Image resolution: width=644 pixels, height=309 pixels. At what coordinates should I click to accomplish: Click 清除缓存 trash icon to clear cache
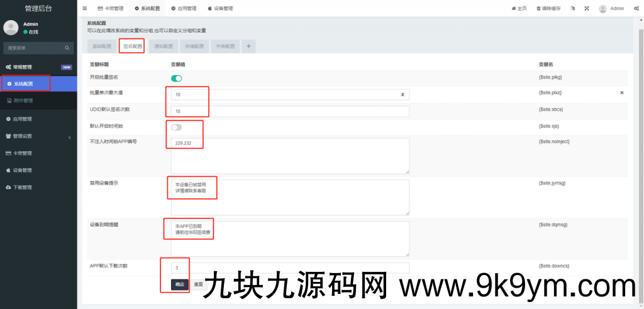(x=548, y=8)
